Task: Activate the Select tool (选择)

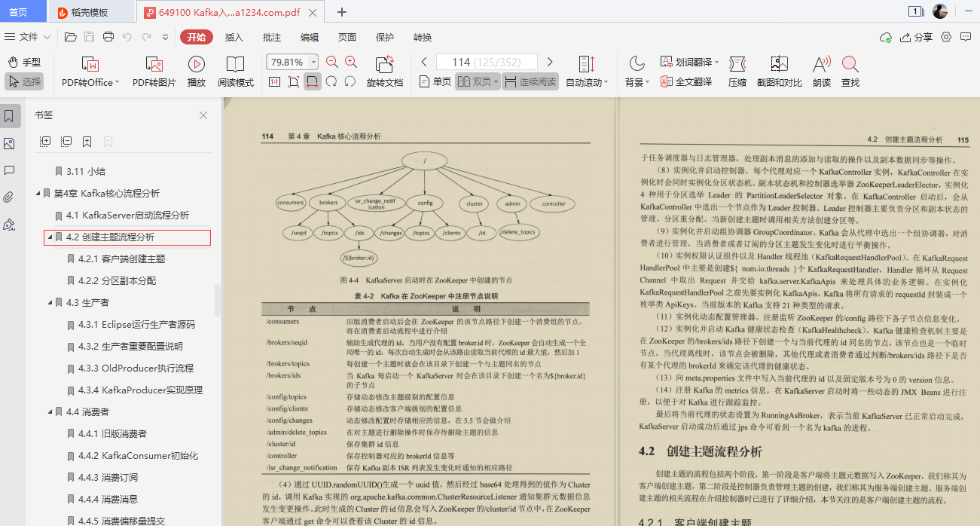Action: 24,81
